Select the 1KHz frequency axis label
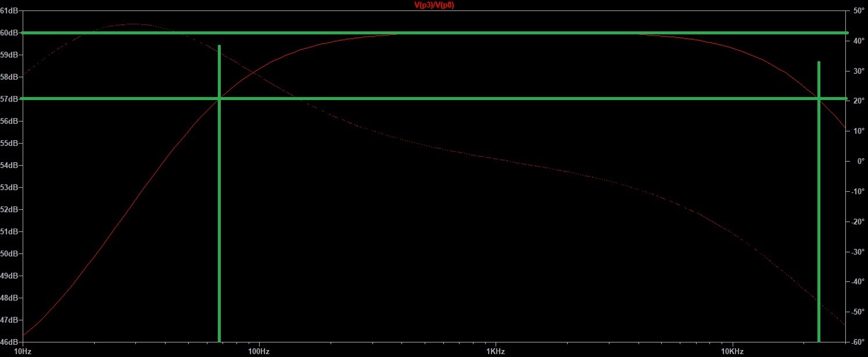 tap(495, 352)
